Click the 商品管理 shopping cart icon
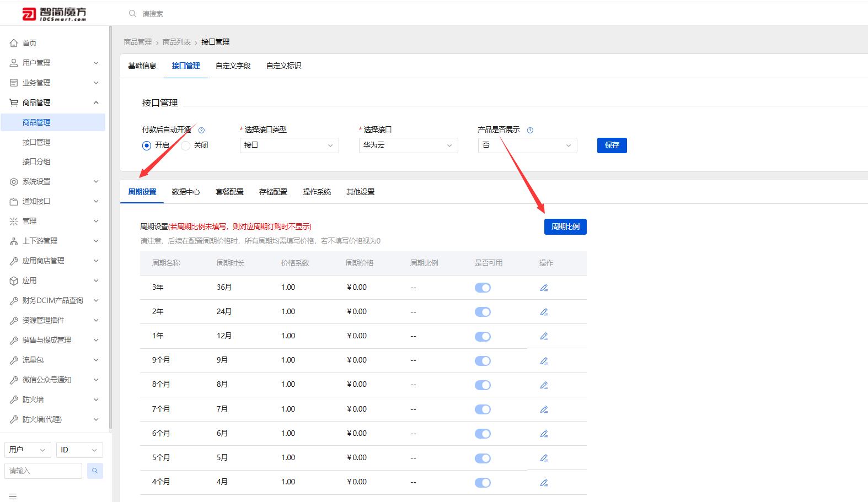 pos(14,102)
